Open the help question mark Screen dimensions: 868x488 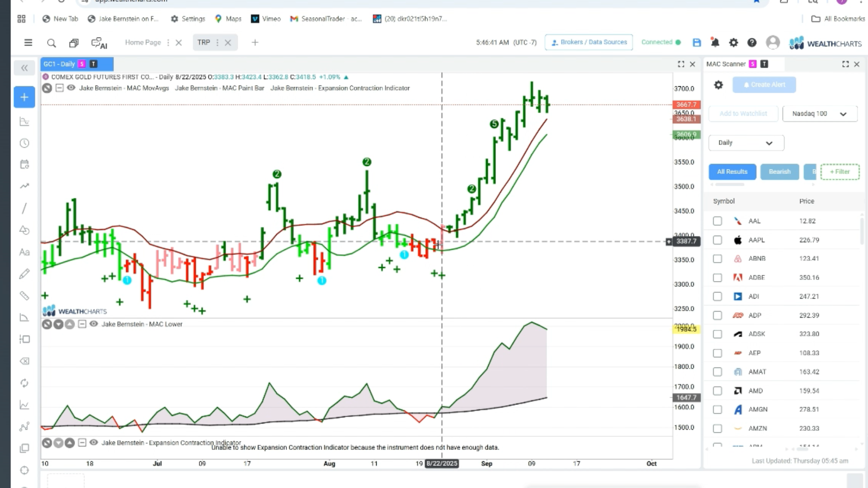[x=752, y=42]
